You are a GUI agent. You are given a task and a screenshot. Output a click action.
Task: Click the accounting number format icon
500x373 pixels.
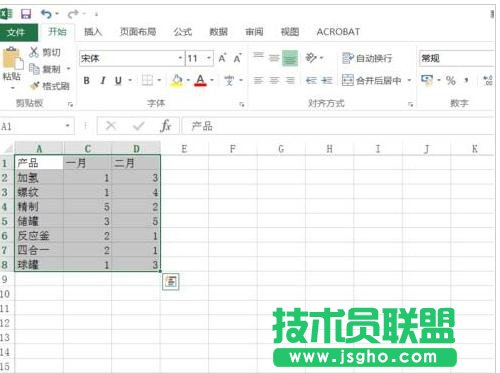(427, 80)
